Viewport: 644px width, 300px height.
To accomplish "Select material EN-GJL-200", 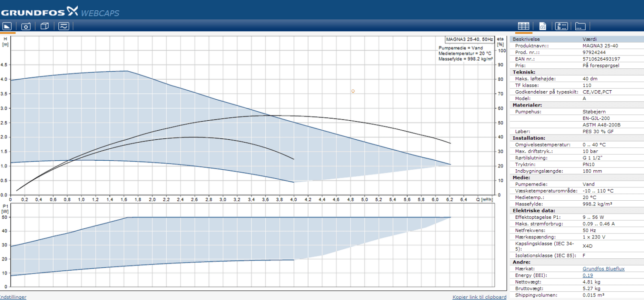I will (596, 118).
